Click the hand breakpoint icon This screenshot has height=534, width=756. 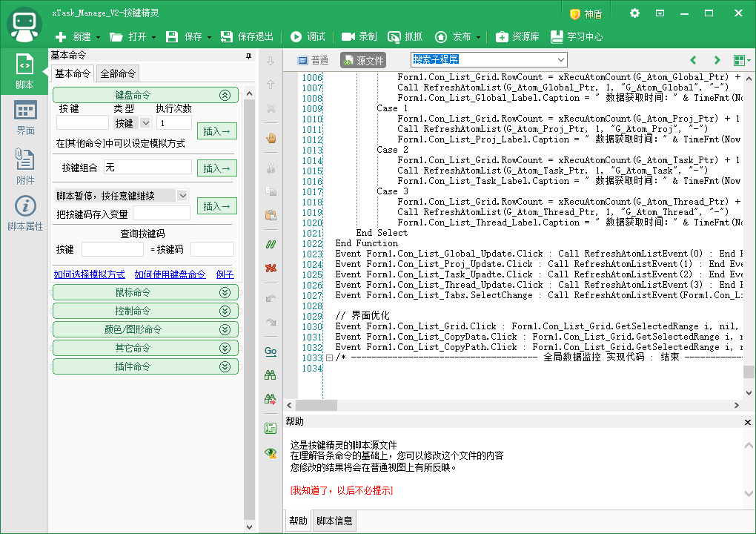(x=271, y=139)
